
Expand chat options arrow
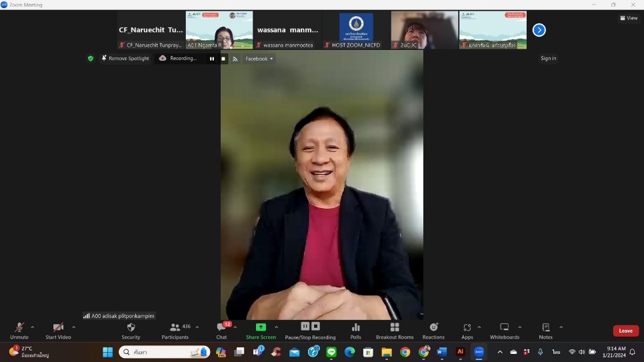point(235,327)
